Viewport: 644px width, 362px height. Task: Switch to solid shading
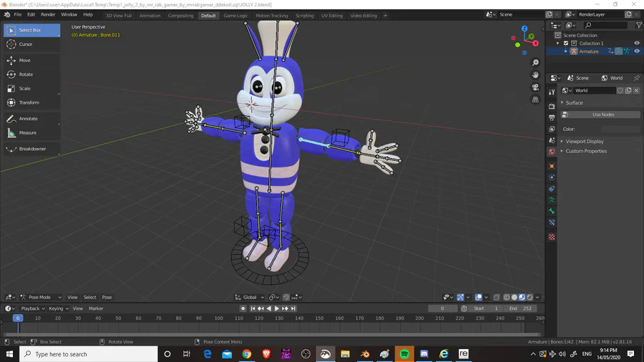pos(514,297)
